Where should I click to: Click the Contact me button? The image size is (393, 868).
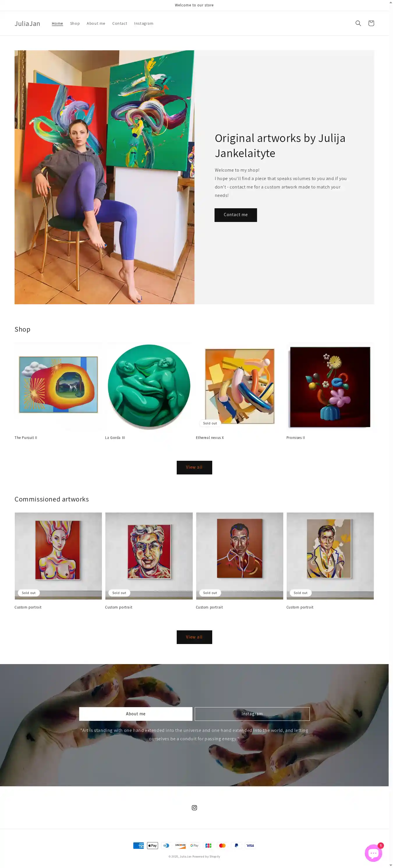[x=236, y=215]
